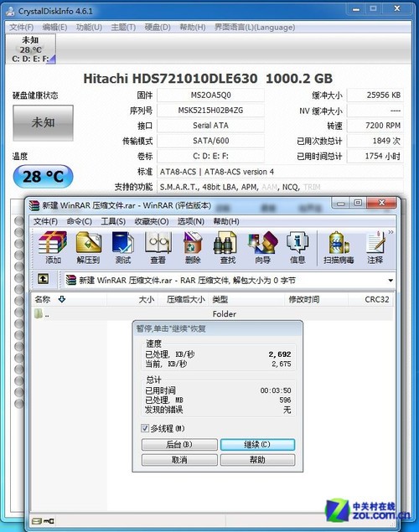This screenshot has width=419, height=532.
Task: Open CrystalDiskInfo Function (功能) menu
Action: point(89,27)
